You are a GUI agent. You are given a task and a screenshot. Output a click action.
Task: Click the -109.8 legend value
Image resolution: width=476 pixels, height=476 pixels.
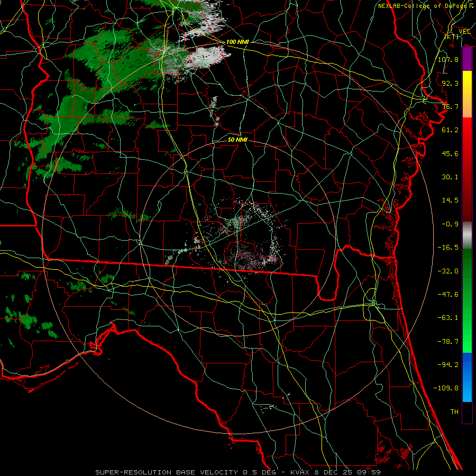[x=446, y=388]
